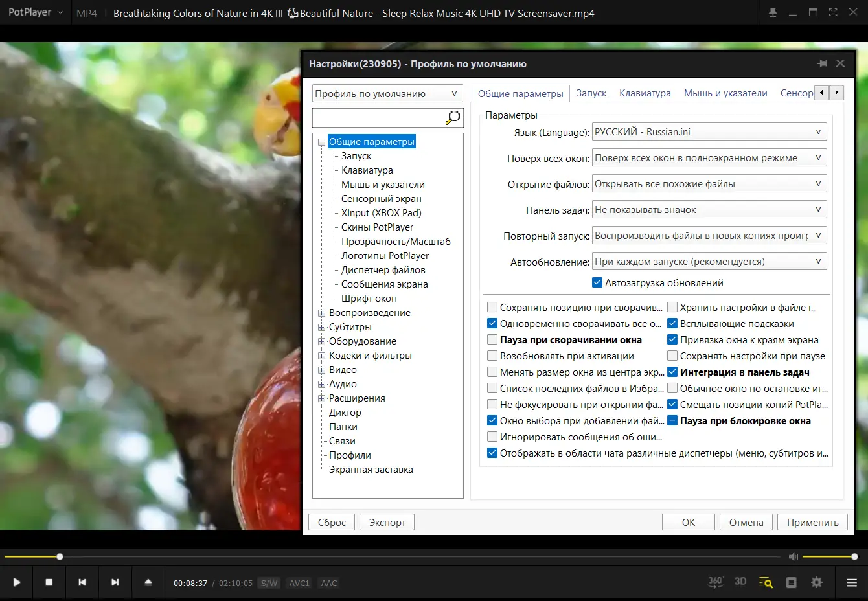Expand the 'Субтитры' tree node
The height and width of the screenshot is (601, 868).
click(x=322, y=327)
